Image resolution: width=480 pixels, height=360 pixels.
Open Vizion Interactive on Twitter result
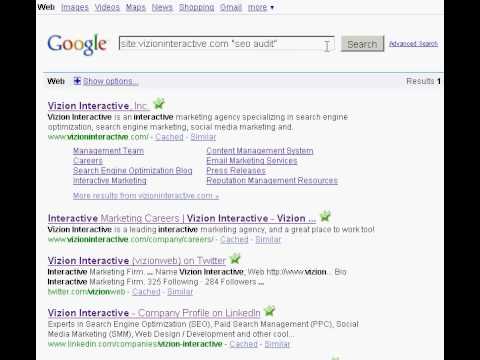click(137, 261)
